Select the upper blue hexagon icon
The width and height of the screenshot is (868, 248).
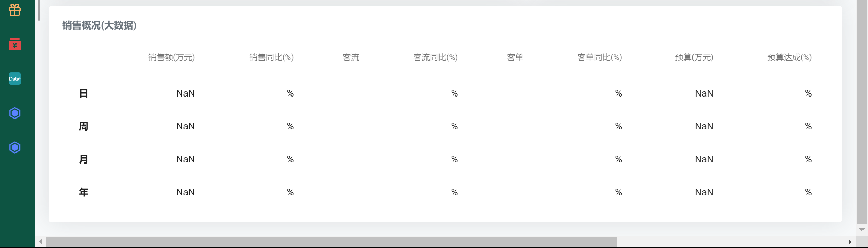15,113
